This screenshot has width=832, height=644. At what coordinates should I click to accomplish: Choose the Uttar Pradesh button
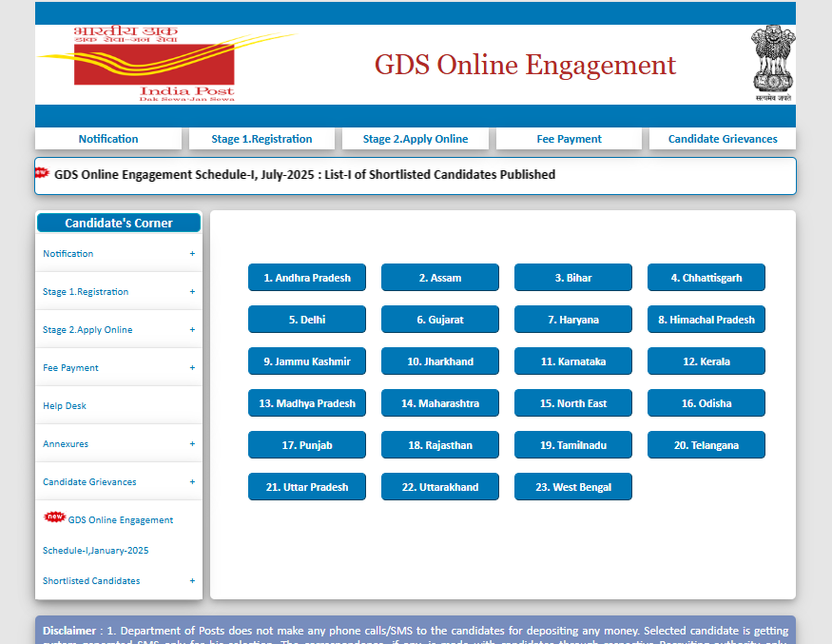tap(307, 487)
